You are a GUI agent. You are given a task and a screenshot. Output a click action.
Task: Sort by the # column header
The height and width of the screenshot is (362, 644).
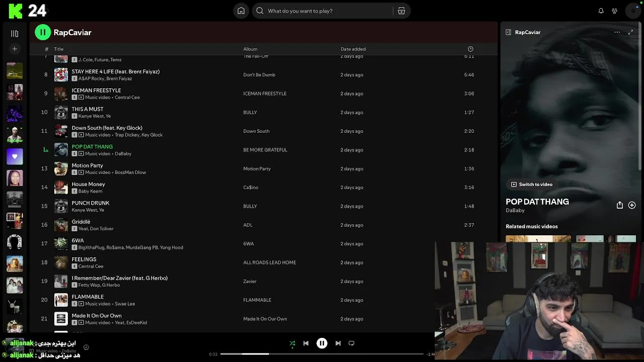[x=46, y=49]
